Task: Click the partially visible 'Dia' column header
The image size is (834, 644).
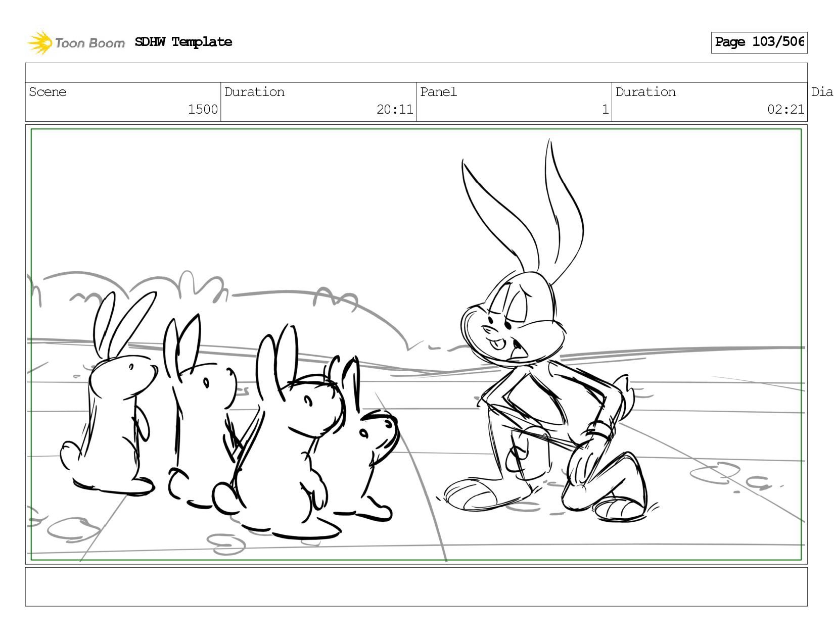Action: [822, 92]
